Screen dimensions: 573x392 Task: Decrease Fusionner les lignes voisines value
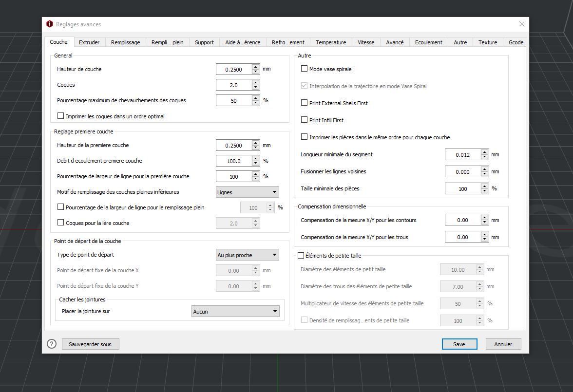[484, 174]
